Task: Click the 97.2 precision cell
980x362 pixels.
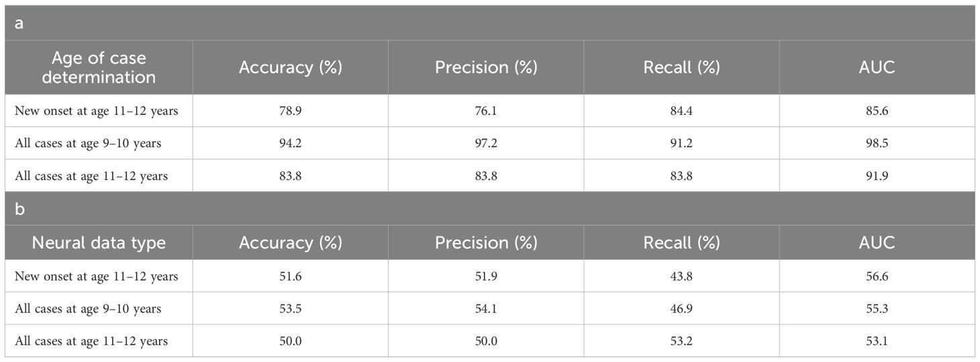Action: point(486,143)
